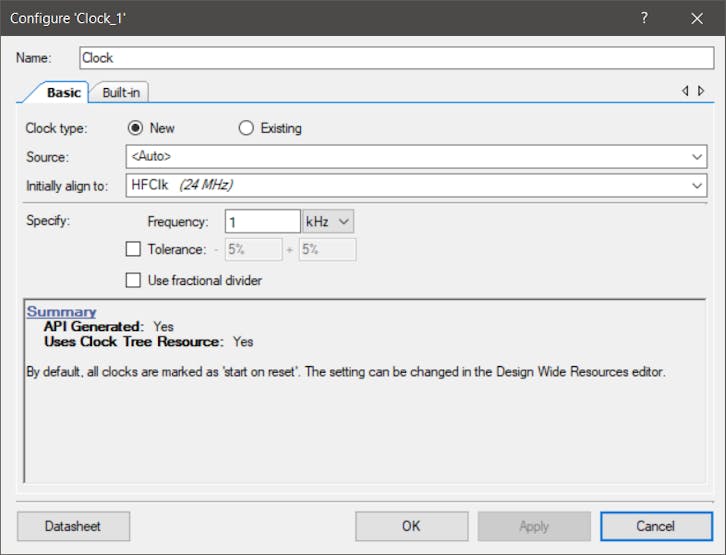Click the Summary heading link
Image resolution: width=726 pixels, height=555 pixels.
point(61,312)
